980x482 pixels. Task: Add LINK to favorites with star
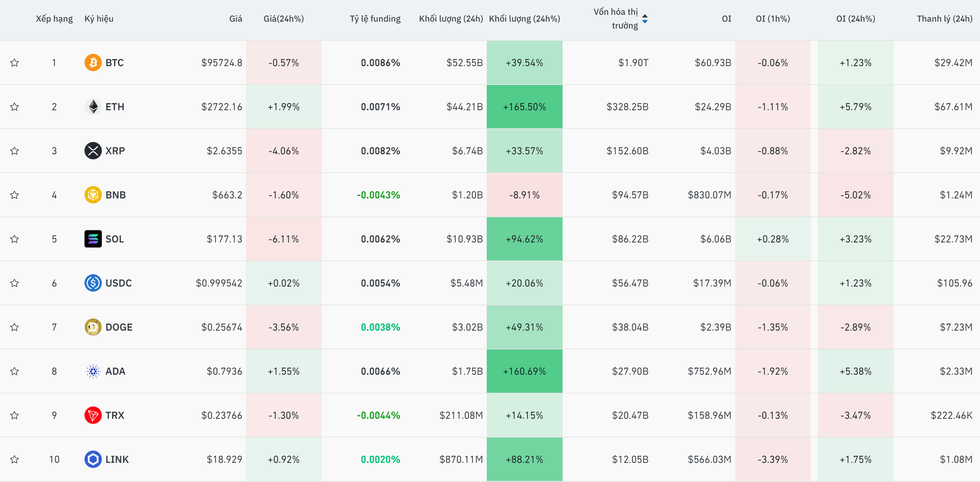(x=15, y=459)
